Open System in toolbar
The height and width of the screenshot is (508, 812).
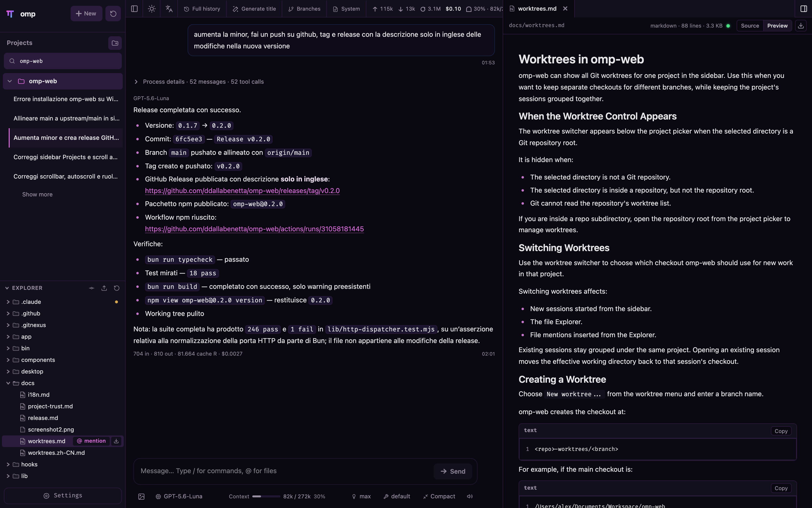coord(346,9)
